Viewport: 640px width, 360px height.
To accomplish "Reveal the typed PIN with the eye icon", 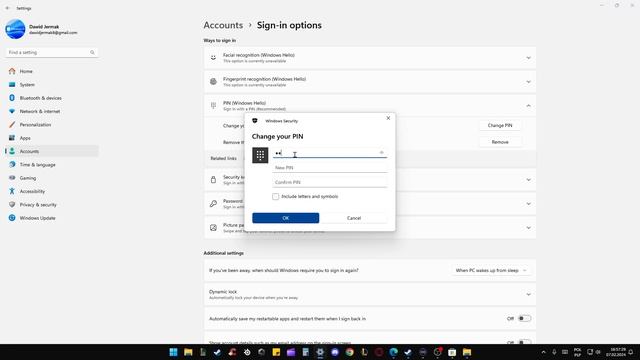I will tap(382, 153).
